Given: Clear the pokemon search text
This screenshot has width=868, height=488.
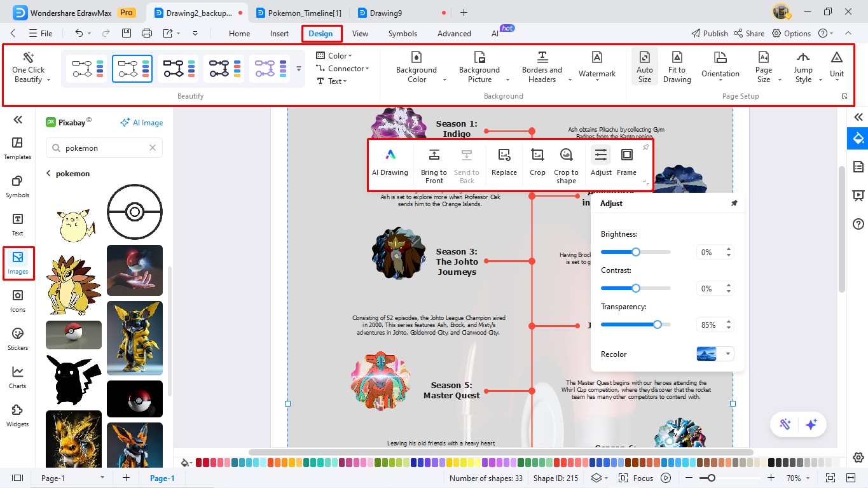Looking at the screenshot, I should pos(153,148).
